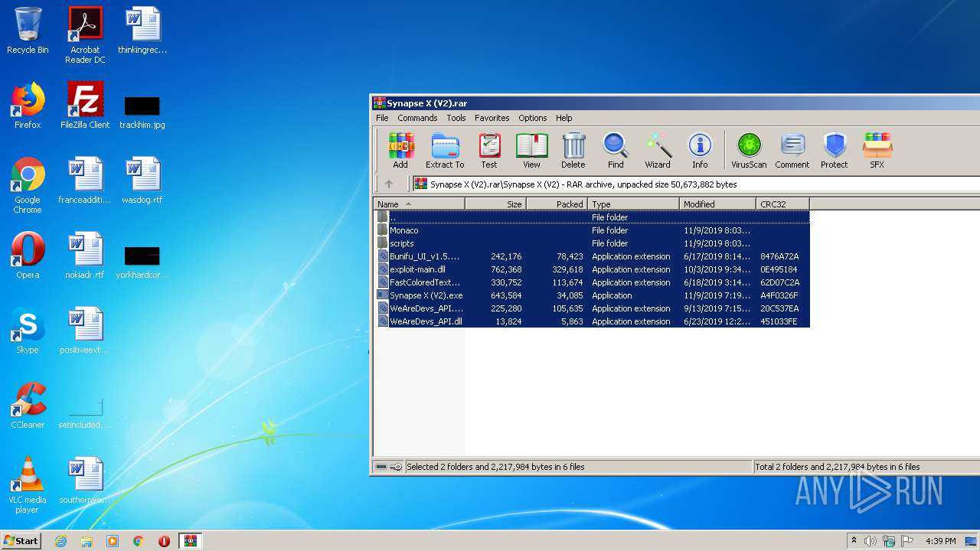Sort by Name column header
980x551 pixels.
coord(419,204)
